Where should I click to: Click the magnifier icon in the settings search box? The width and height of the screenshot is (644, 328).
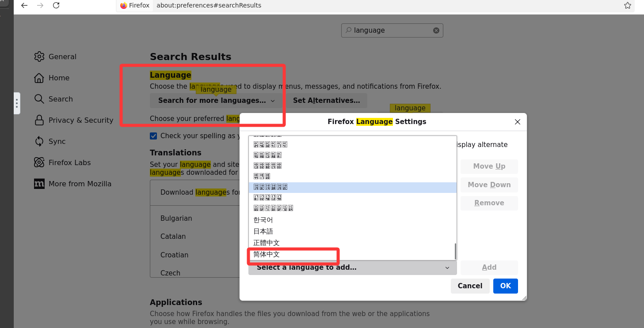pos(349,30)
